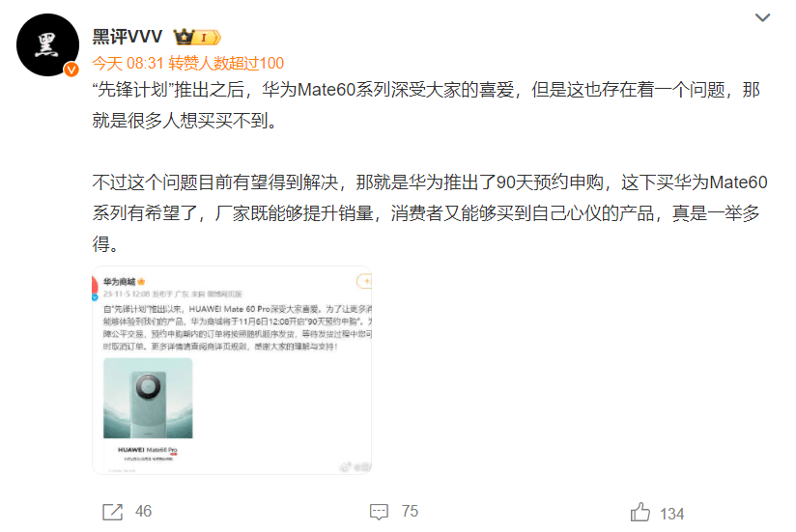Click the orange V verification badge
The width and height of the screenshot is (796, 532).
(x=71, y=70)
